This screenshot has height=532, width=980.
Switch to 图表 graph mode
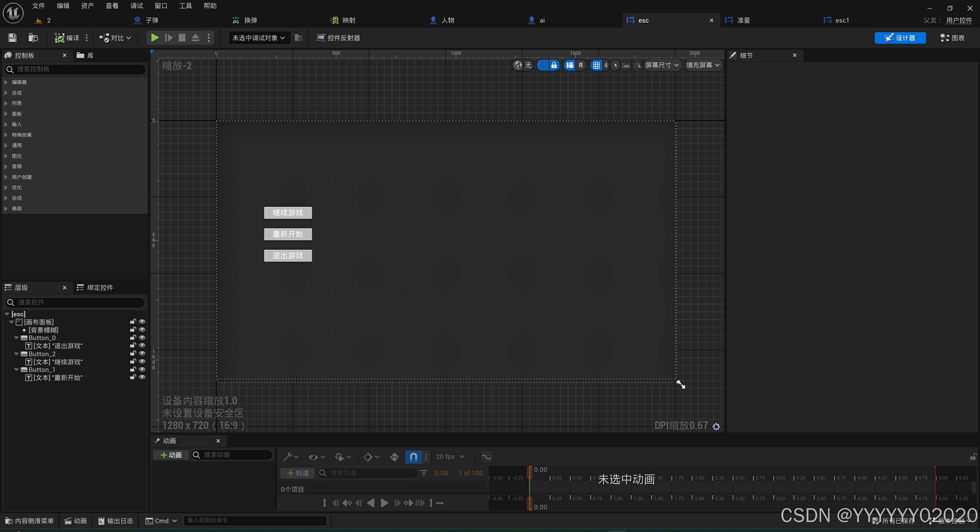(x=952, y=38)
